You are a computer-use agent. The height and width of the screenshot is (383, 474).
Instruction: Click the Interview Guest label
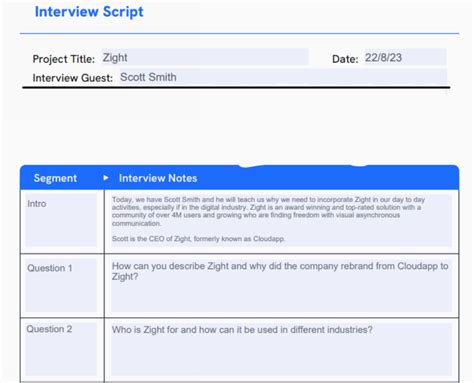pyautogui.click(x=73, y=78)
